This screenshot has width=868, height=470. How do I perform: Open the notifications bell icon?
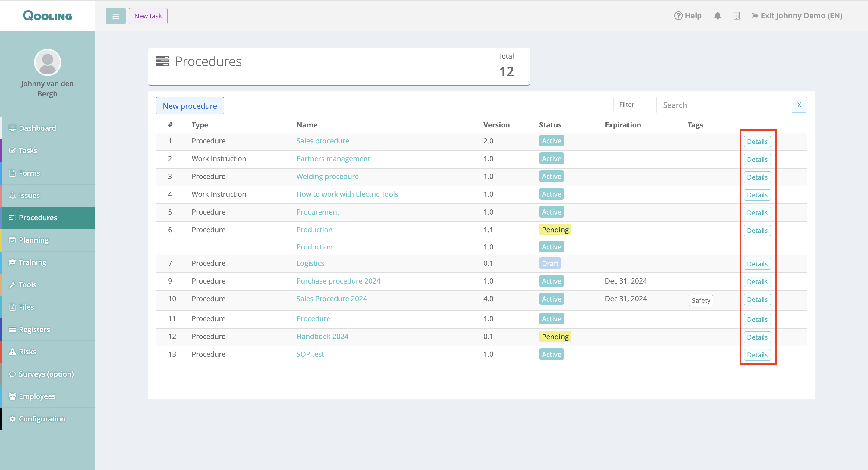tap(717, 16)
